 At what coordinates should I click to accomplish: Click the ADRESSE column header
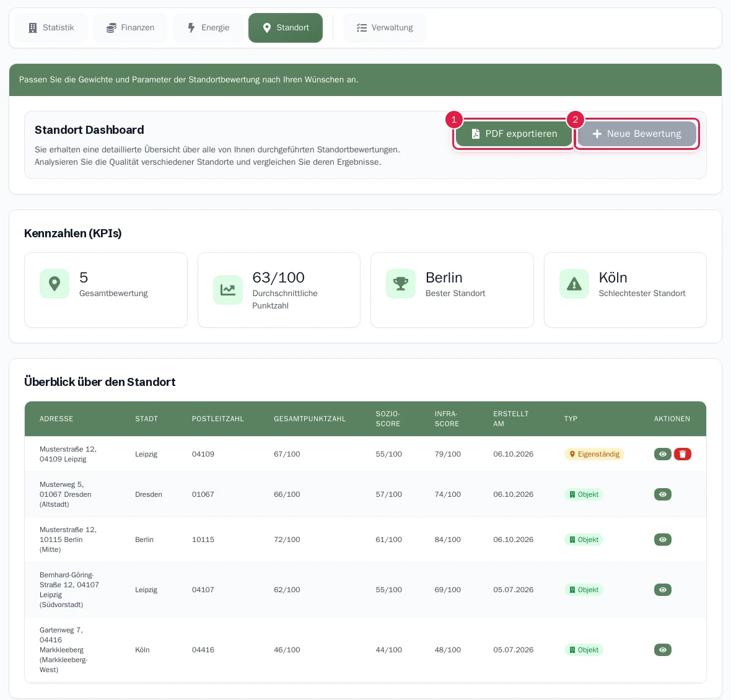pos(56,419)
